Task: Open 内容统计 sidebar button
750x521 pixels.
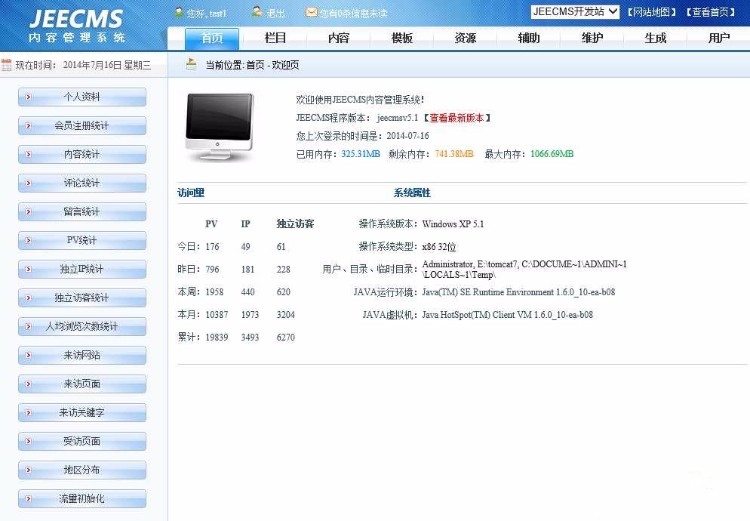Action: tap(82, 155)
